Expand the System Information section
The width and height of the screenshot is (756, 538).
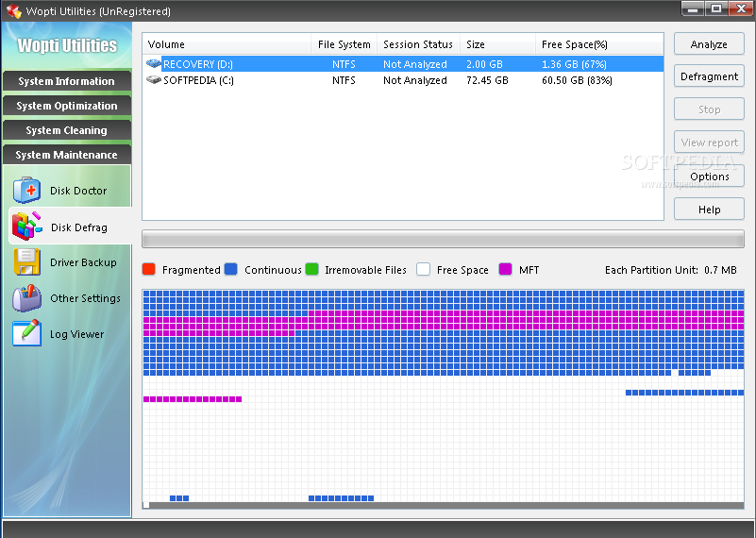(x=66, y=81)
